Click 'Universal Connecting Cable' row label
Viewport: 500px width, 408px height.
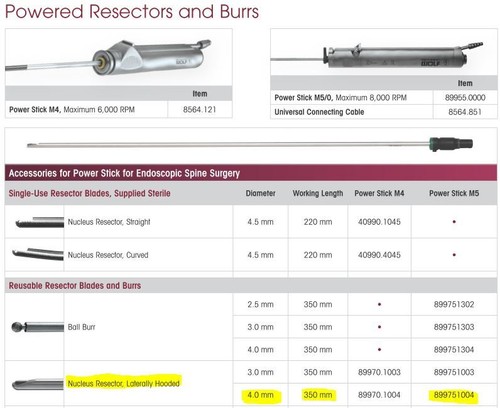click(319, 112)
